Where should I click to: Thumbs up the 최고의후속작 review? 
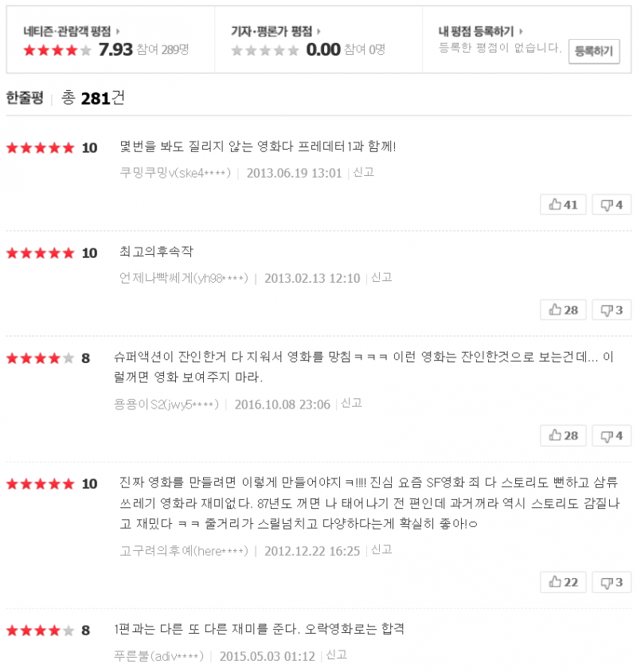tap(563, 310)
